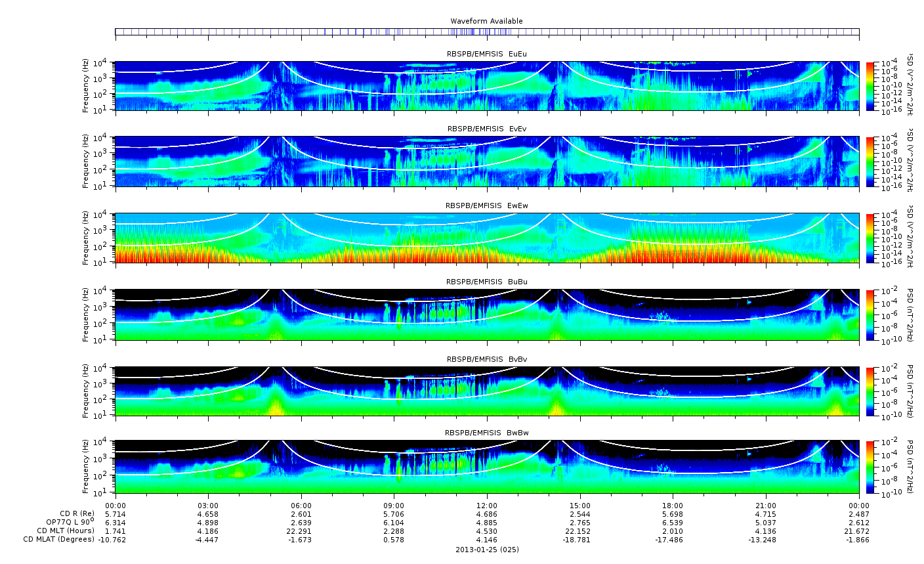Click the L-shell value "6.539"
The height and width of the screenshot is (564, 924).
673,523
